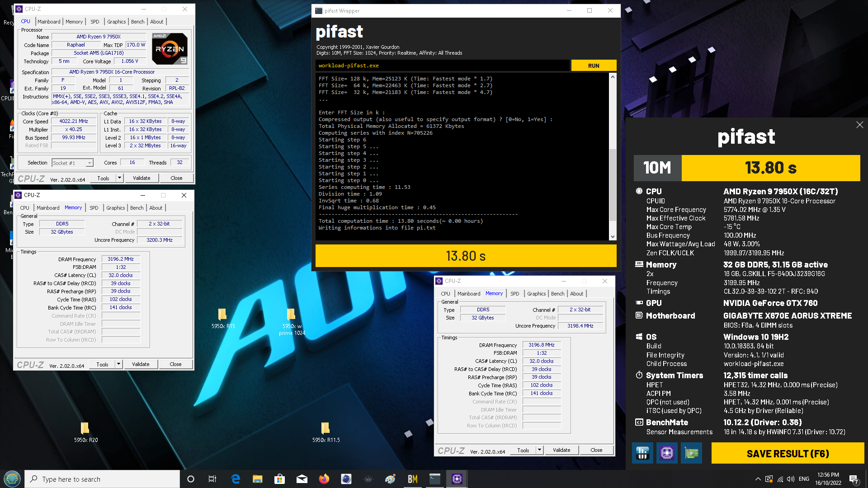868x488 pixels.
Task: Open the Socket #1 selection dropdown in CPU-Z
Action: [x=72, y=163]
